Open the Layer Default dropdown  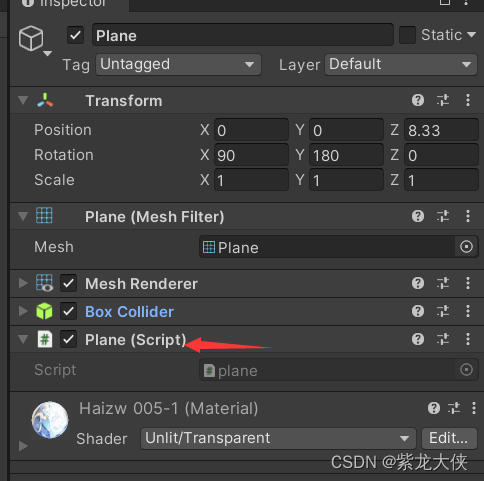pyautogui.click(x=401, y=64)
